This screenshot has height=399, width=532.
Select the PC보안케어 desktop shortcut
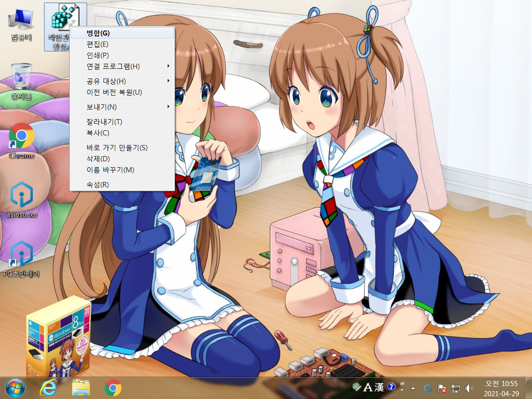21,260
